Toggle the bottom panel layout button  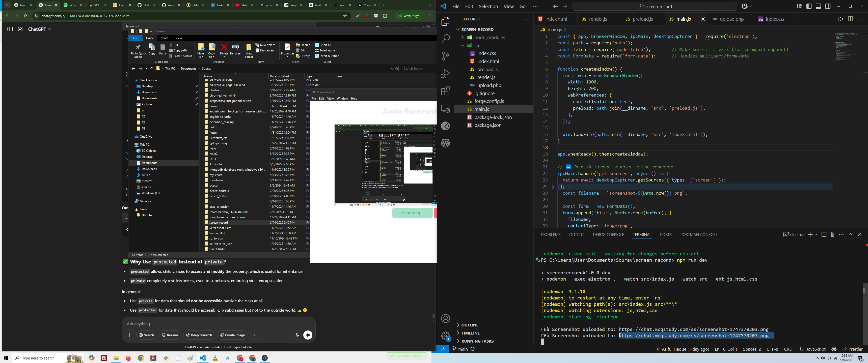[818, 6]
